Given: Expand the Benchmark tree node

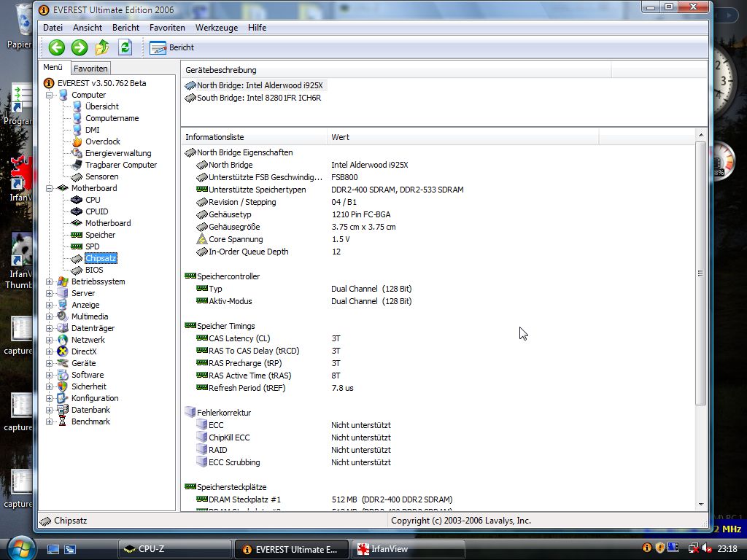Looking at the screenshot, I should tap(49, 422).
